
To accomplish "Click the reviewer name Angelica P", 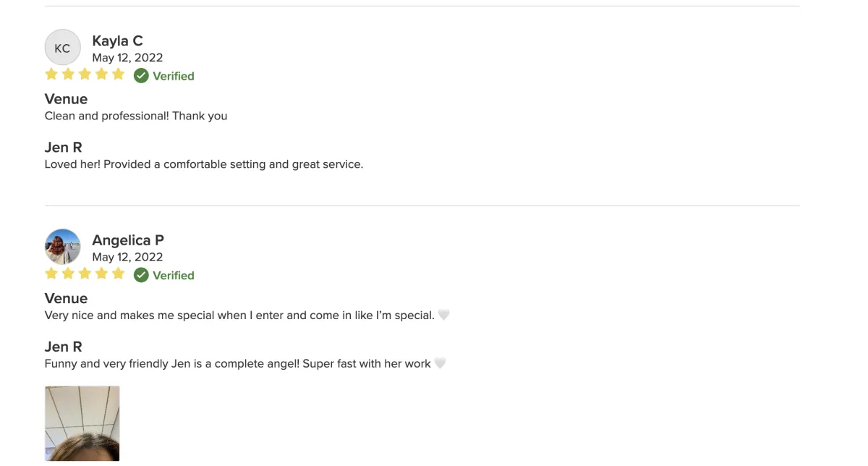I will (x=128, y=240).
